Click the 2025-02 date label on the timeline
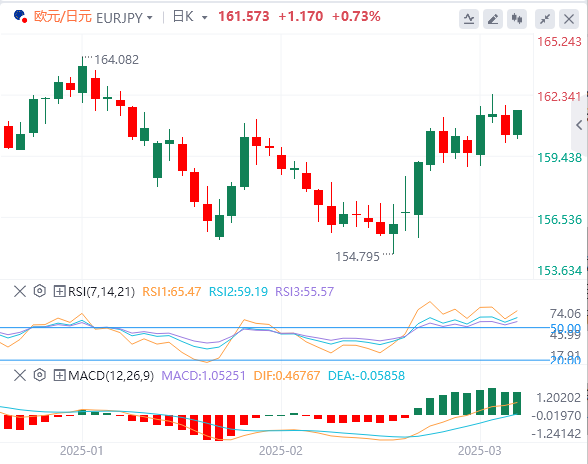Image resolution: width=588 pixels, height=464 pixels. [280, 450]
